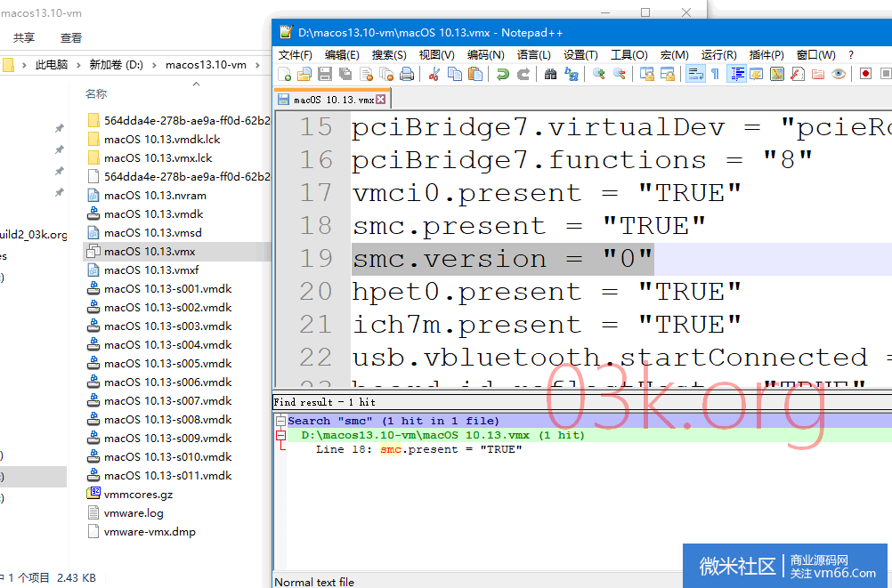Open the 窗口(W) menu
Screen dimensions: 892x588
tap(815, 54)
